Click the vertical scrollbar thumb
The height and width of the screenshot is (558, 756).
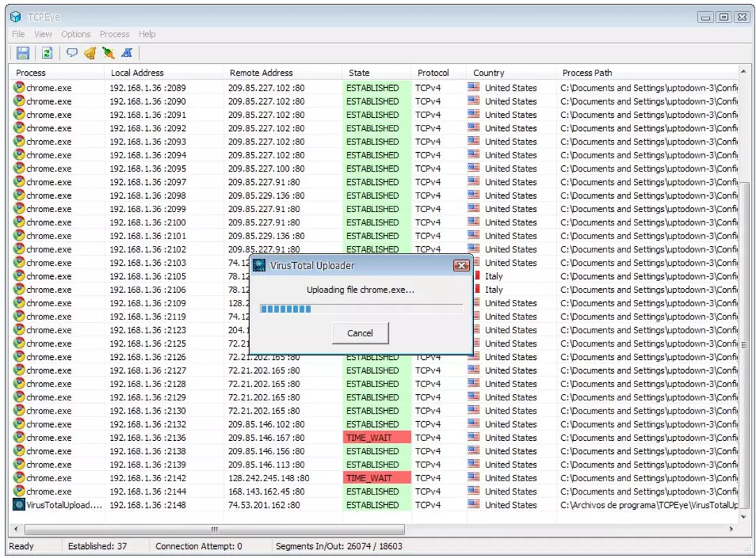[744, 345]
